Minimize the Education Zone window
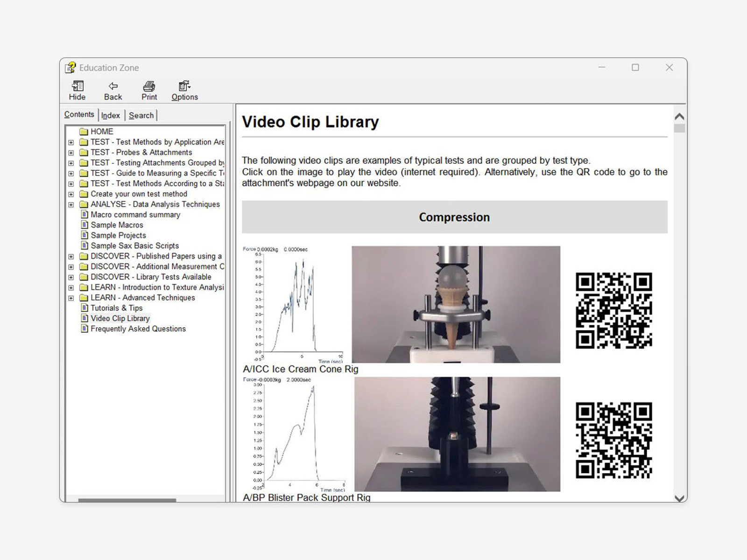The width and height of the screenshot is (747, 560). pyautogui.click(x=602, y=68)
